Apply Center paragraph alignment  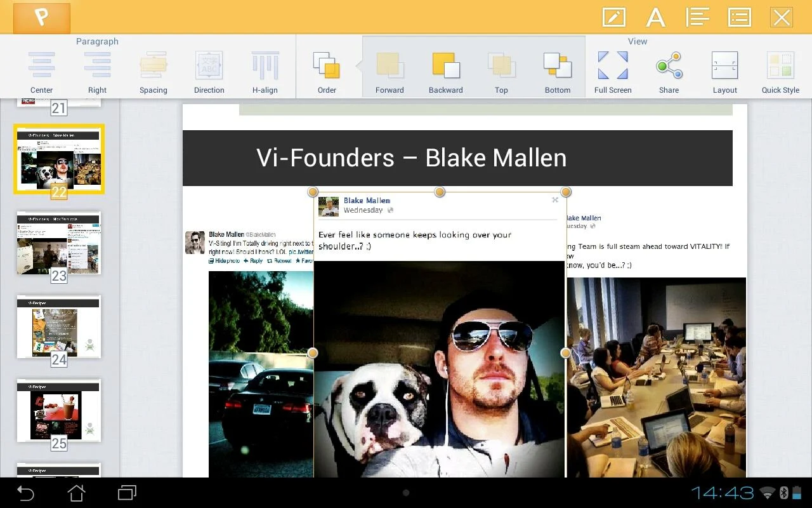(x=42, y=72)
